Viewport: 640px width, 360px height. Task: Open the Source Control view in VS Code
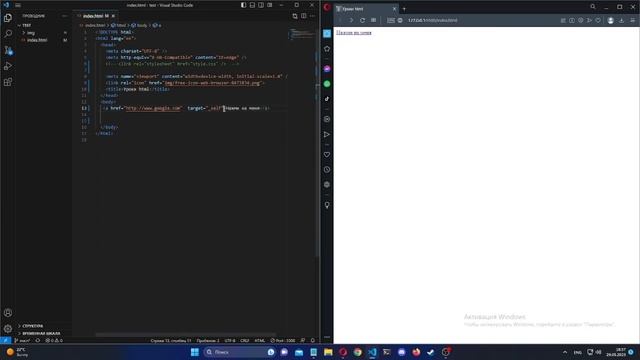(8, 50)
